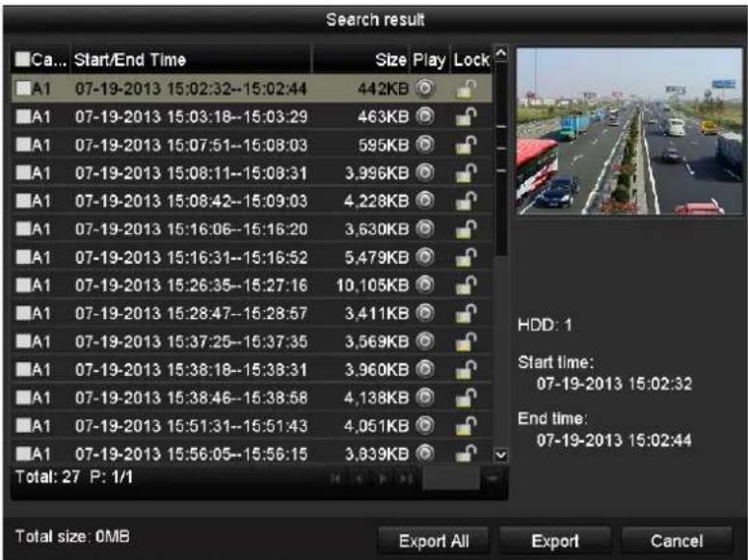Lock the 15:56:05--15:56:15 file
The width and height of the screenshot is (748, 560).
(467, 454)
